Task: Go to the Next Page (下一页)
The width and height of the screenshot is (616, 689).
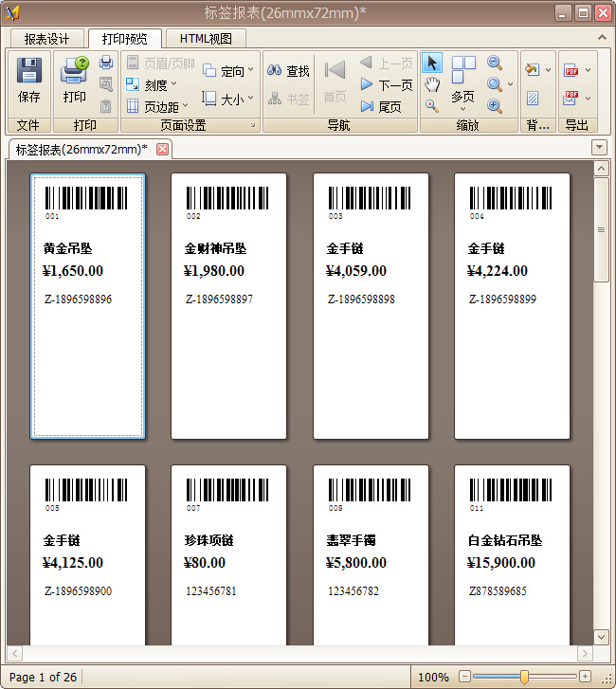Action: pos(387,84)
